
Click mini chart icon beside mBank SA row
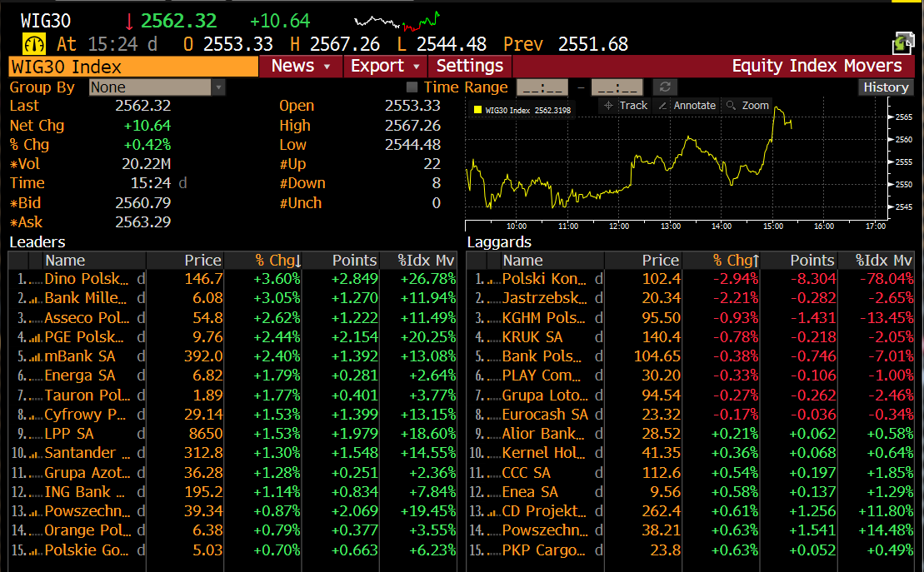(x=35, y=357)
